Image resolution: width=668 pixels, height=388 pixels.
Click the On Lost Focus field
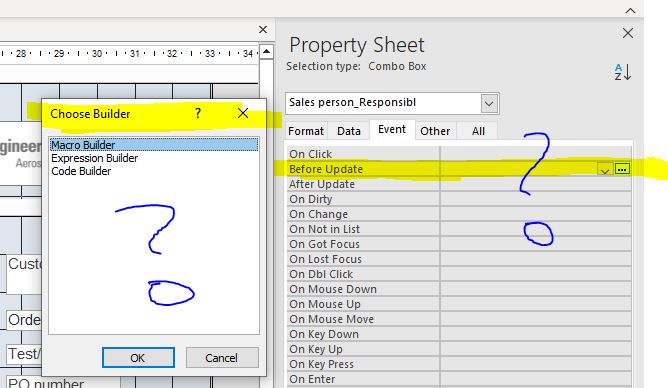coord(536,259)
